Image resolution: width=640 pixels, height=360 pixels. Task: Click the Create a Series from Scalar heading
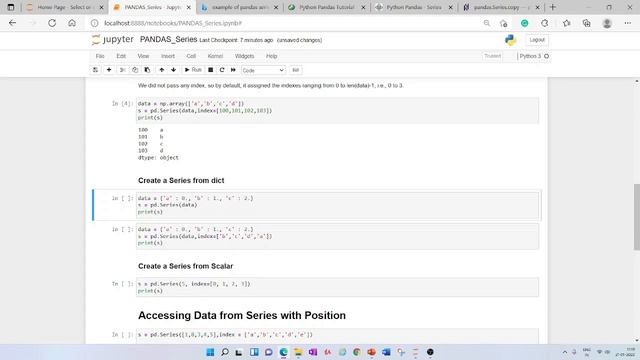pos(185,266)
